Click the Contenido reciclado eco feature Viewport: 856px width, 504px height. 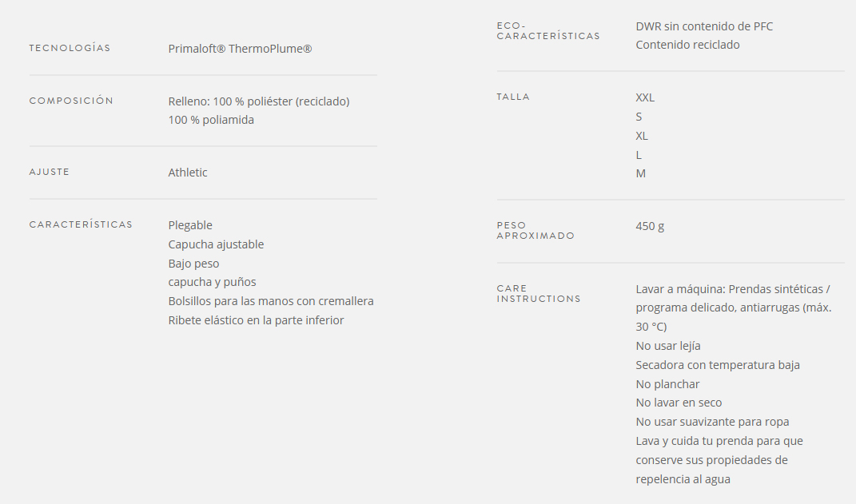tap(687, 45)
